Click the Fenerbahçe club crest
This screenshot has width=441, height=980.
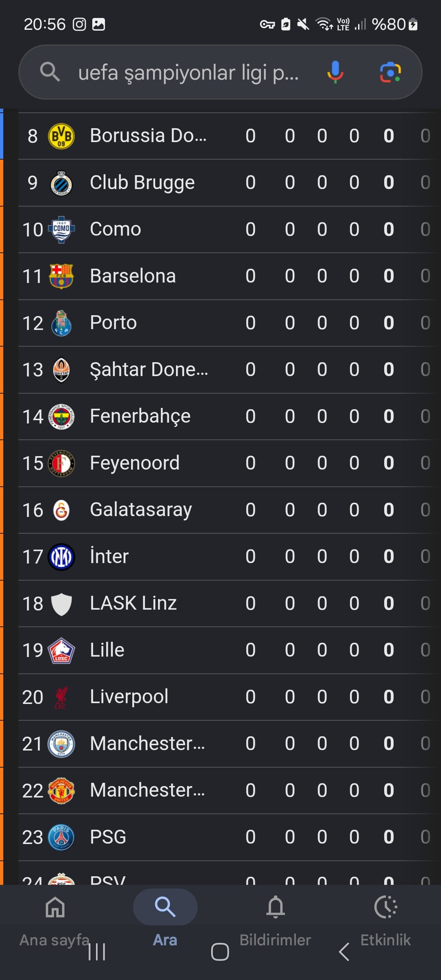pos(61,416)
